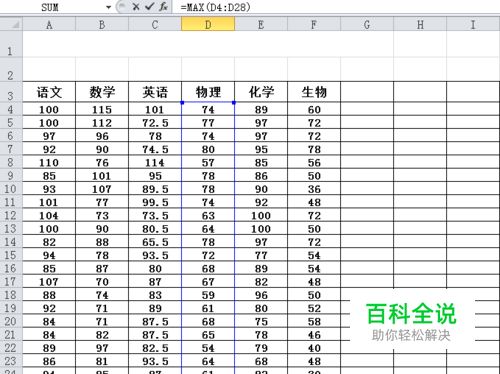Screen dimensions: 500x374
Task: Click the 化学 header cell
Action: coord(261,92)
